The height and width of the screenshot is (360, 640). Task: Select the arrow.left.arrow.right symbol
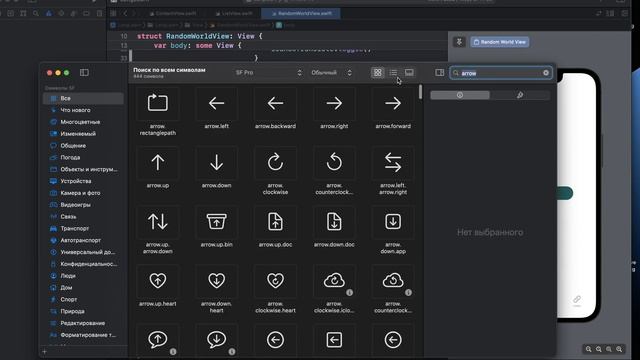[393, 162]
